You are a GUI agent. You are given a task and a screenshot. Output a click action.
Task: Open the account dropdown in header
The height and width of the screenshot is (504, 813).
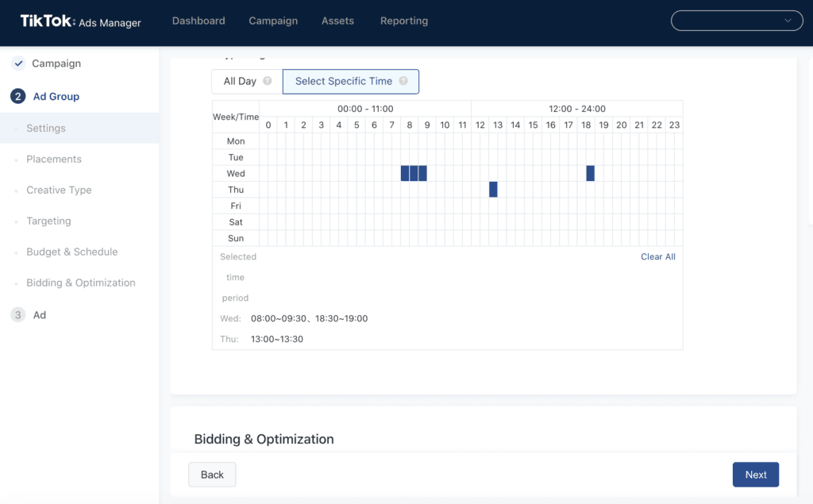pos(736,21)
